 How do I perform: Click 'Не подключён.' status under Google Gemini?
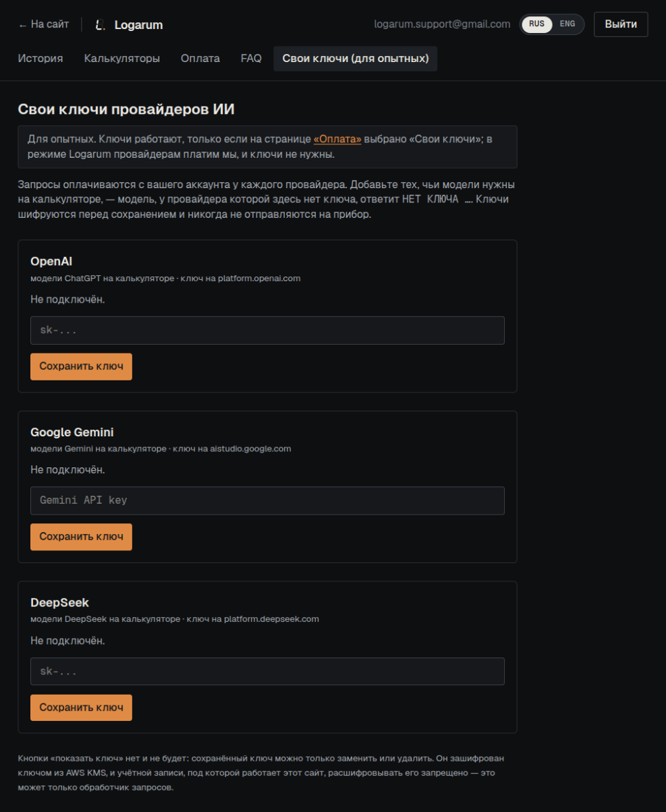pyautogui.click(x=67, y=469)
